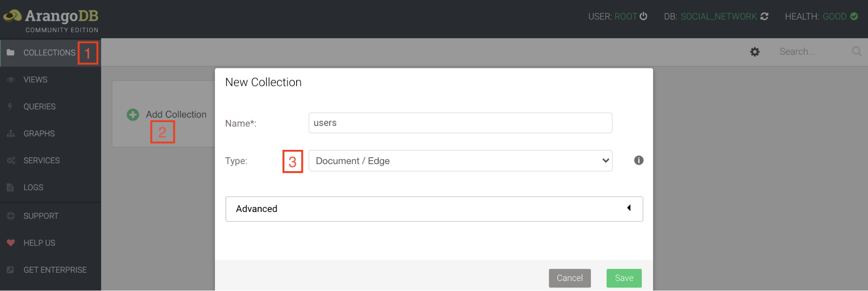This screenshot has height=291, width=868.
Task: Navigate to Services in the sidebar
Action: [x=41, y=160]
